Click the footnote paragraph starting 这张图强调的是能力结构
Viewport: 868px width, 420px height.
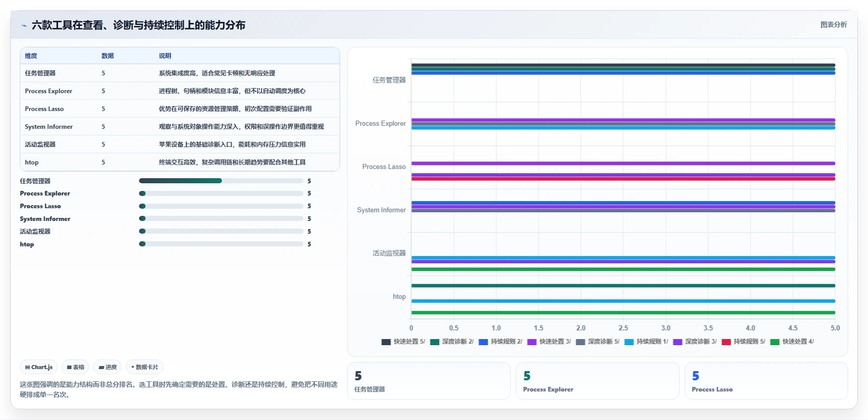[x=179, y=389]
